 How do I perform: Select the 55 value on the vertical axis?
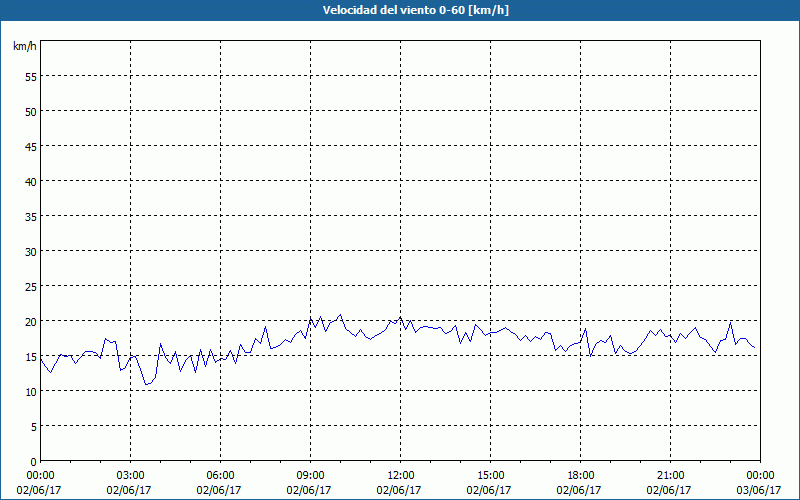click(x=31, y=77)
